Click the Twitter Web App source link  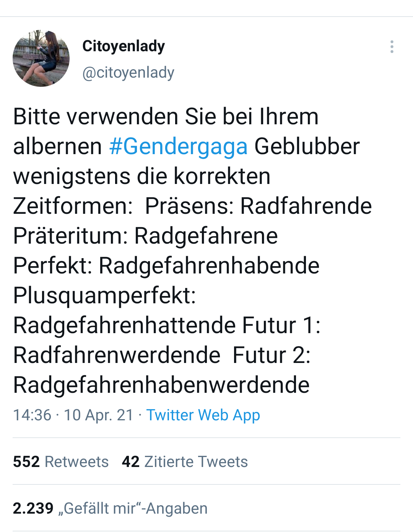point(203,415)
